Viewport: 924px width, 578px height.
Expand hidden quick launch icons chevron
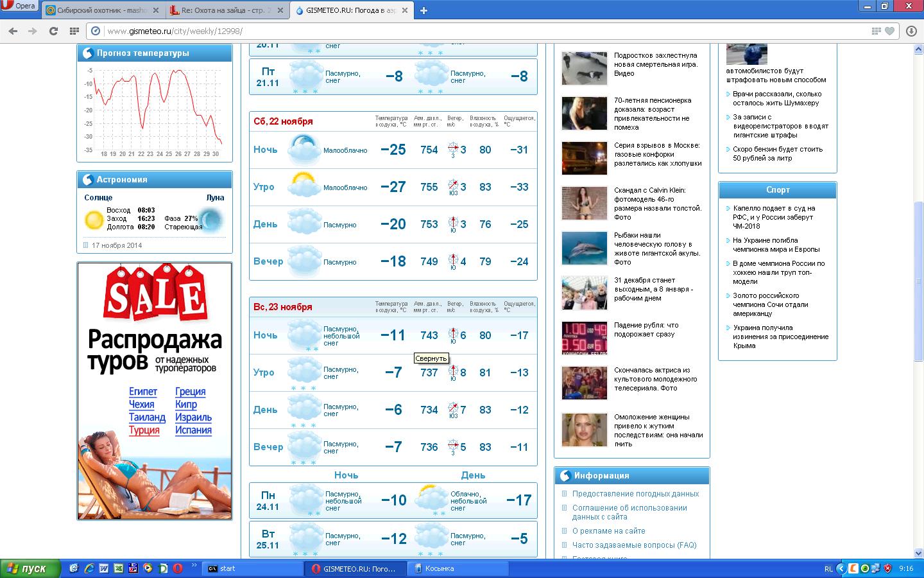[194, 565]
